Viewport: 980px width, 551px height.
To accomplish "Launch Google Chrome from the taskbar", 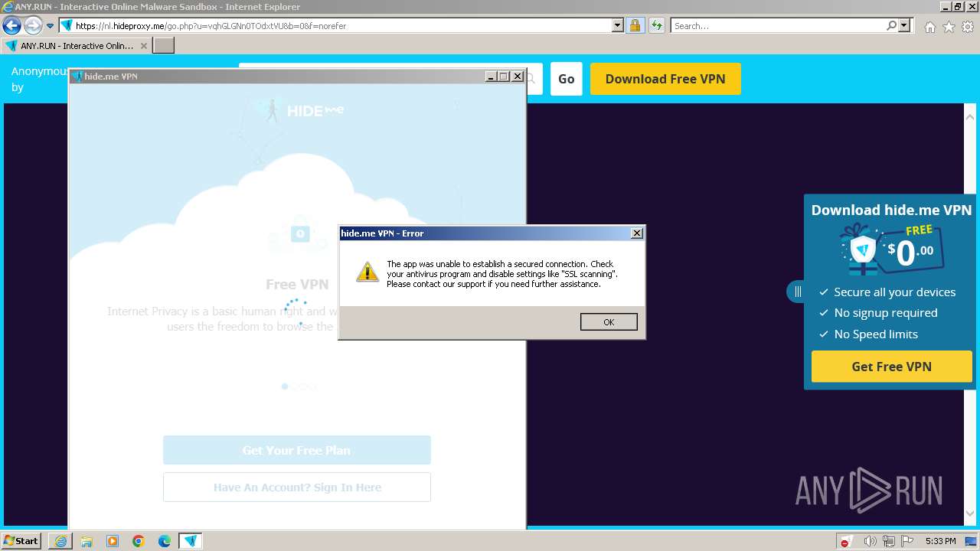I will click(x=139, y=541).
